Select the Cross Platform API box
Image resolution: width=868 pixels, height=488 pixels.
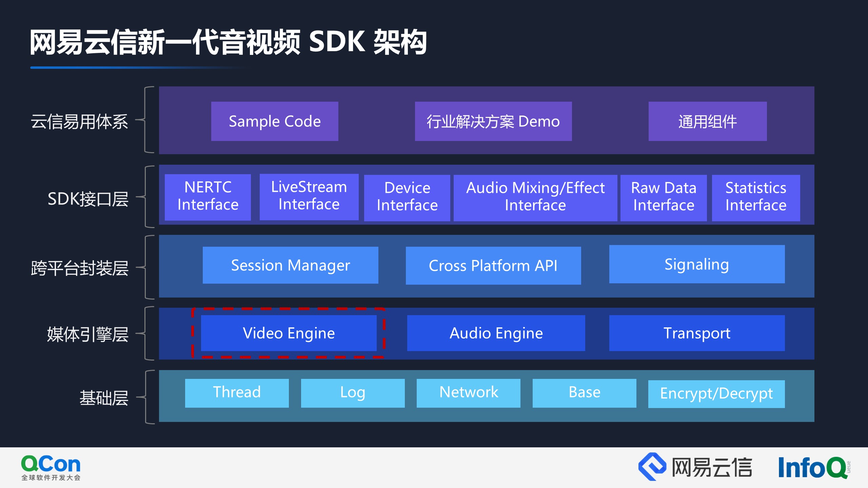493,265
